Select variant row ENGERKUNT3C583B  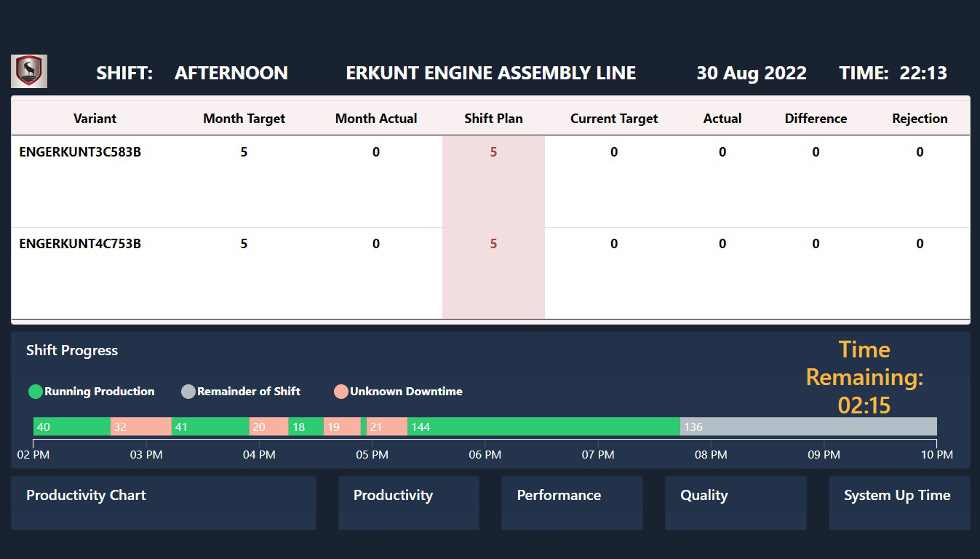click(x=490, y=181)
